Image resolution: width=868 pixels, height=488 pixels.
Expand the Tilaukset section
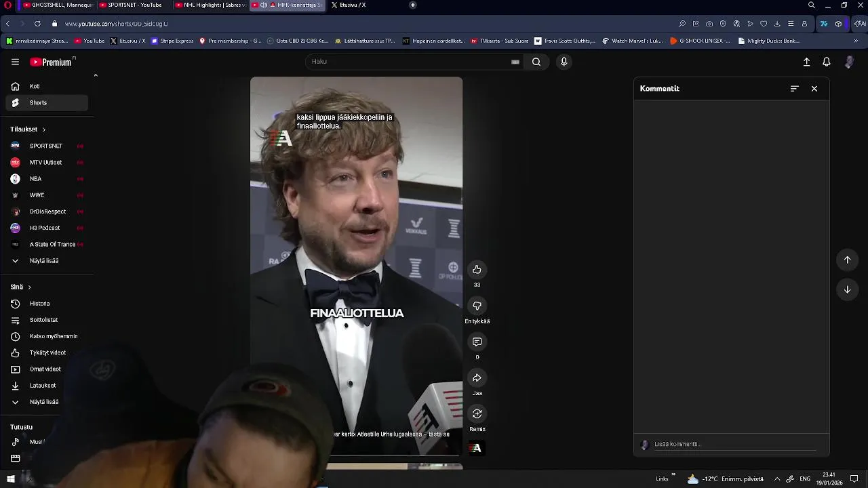pos(28,129)
